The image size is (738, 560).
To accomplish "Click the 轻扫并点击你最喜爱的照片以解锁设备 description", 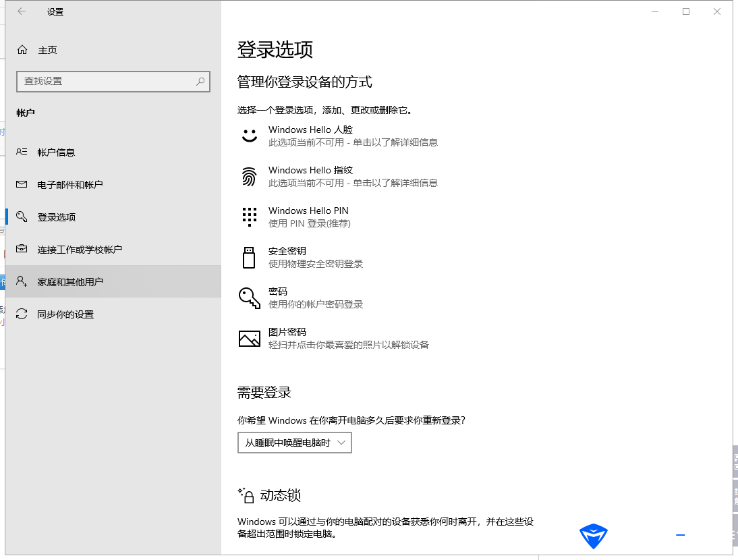I will 349,345.
